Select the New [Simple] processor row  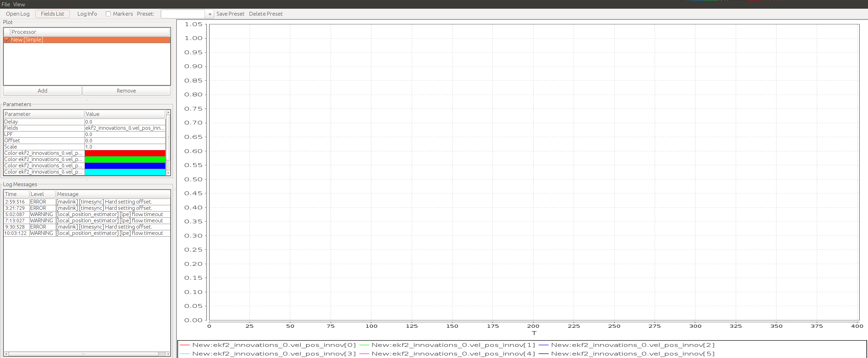point(87,40)
